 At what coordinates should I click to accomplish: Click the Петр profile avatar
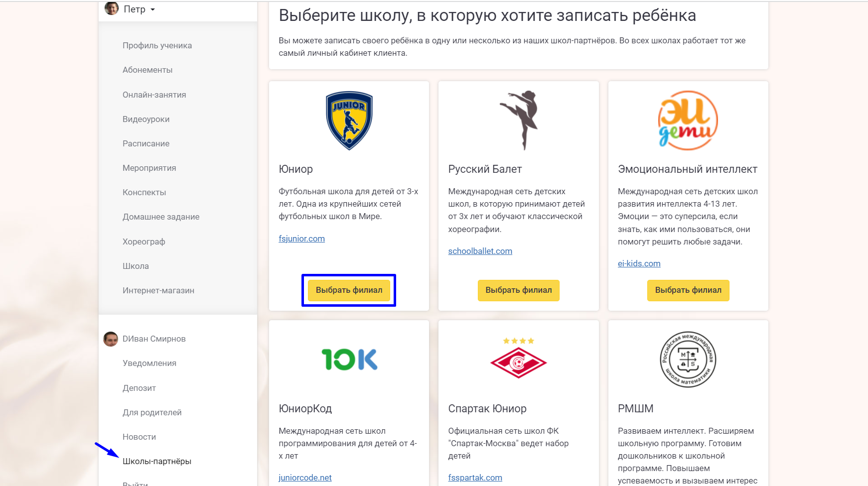tap(112, 8)
